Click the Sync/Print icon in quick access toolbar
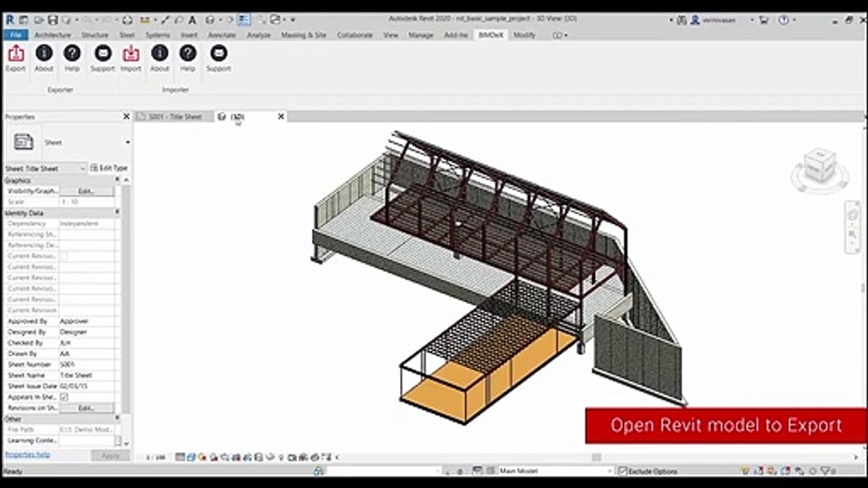The height and width of the screenshot is (488, 868). click(127, 20)
